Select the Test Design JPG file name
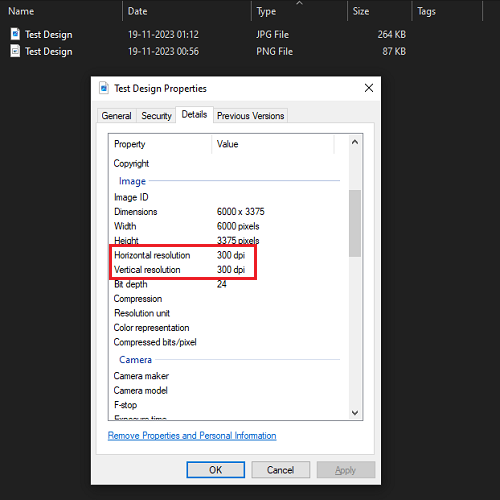Viewport: 500px width, 500px height. 48,34
